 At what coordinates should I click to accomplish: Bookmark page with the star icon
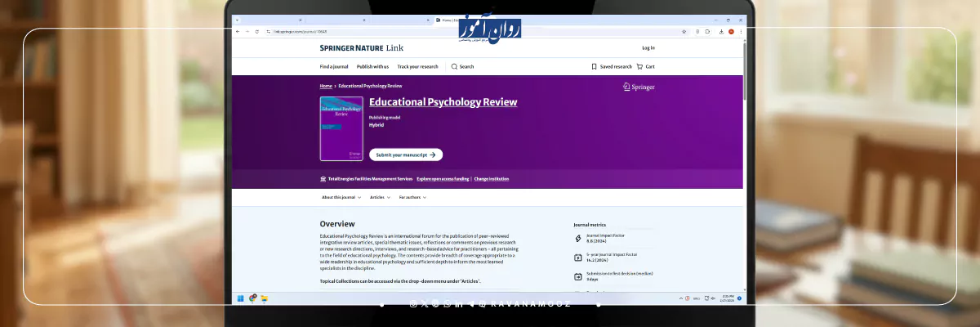coord(684,31)
